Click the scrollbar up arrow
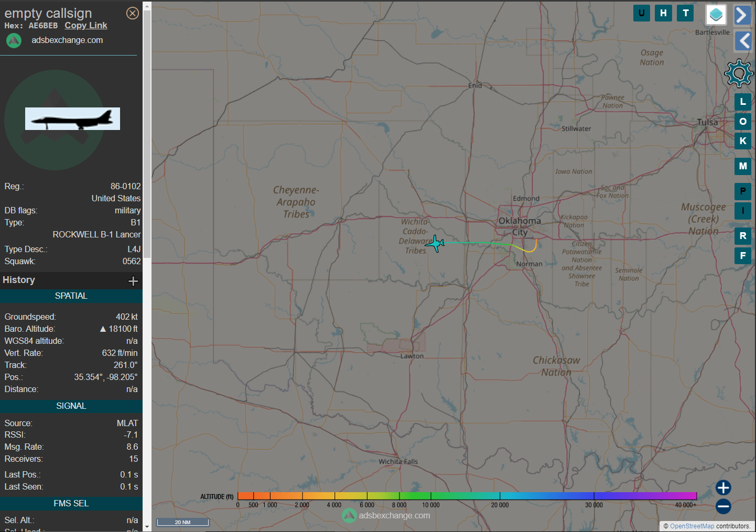756x532 pixels. [x=147, y=5]
